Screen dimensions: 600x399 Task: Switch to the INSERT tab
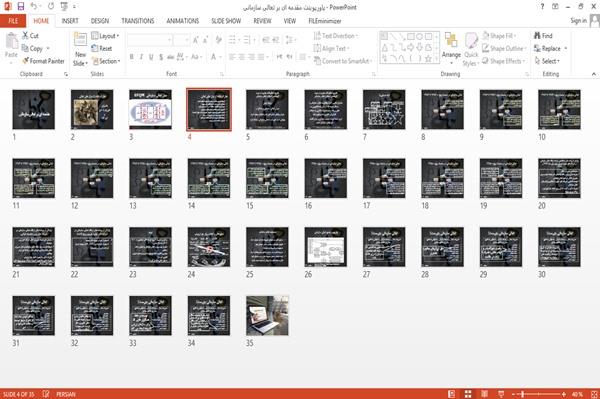click(x=70, y=21)
